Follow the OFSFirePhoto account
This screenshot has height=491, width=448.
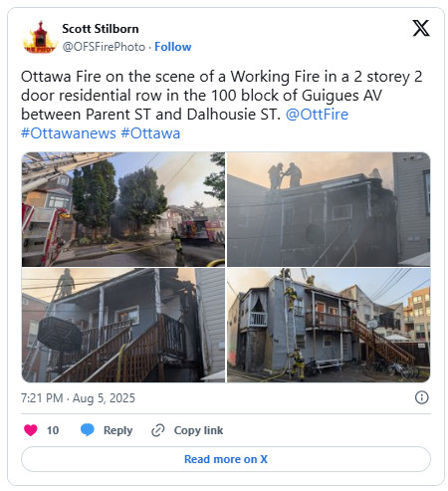(x=173, y=47)
